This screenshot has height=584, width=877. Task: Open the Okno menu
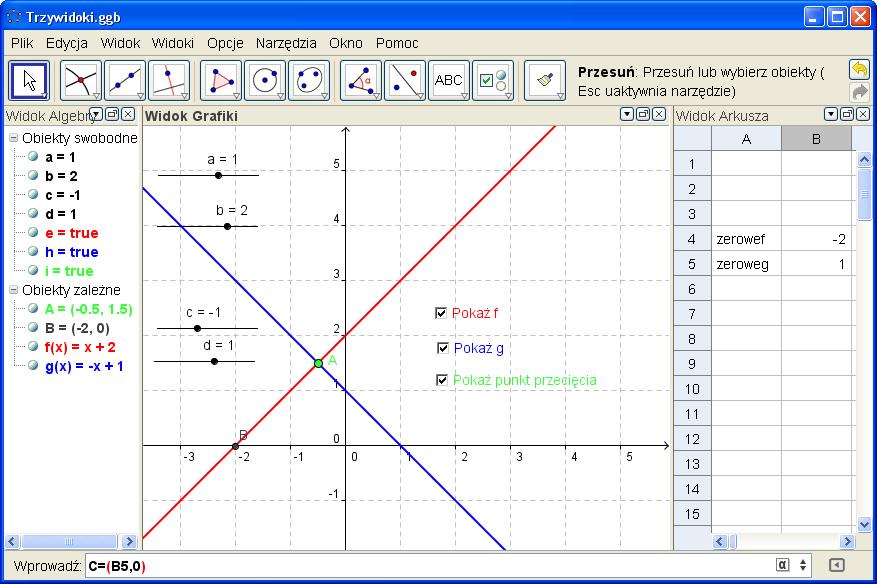click(346, 43)
